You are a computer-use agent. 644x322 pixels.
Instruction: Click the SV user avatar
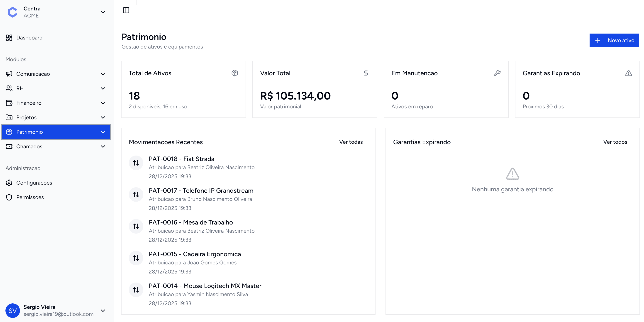(12, 310)
